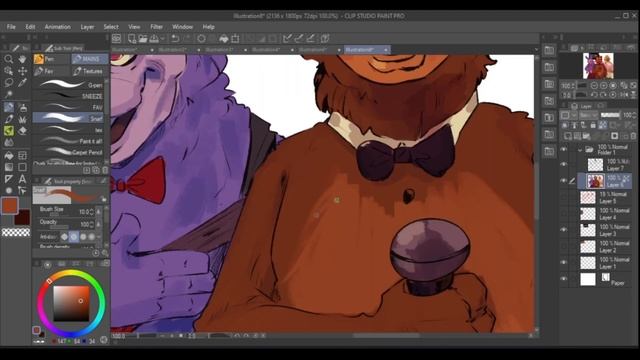Screen dimensions: 640x360
Task: Select the Auto select magic wand tool
Action: [9, 95]
